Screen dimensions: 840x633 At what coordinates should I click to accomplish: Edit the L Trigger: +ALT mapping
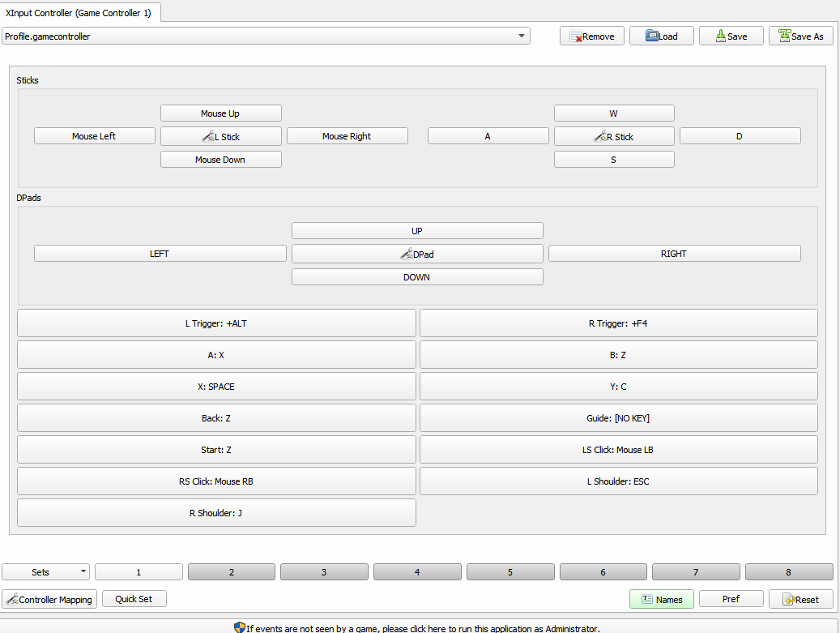click(x=216, y=323)
